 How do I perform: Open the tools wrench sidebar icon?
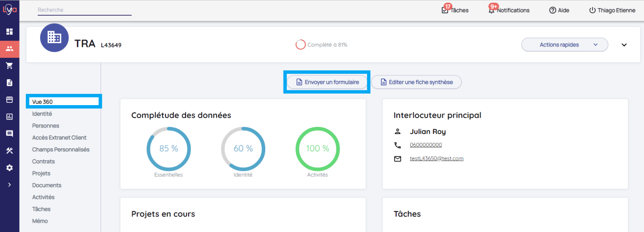pyautogui.click(x=9, y=151)
